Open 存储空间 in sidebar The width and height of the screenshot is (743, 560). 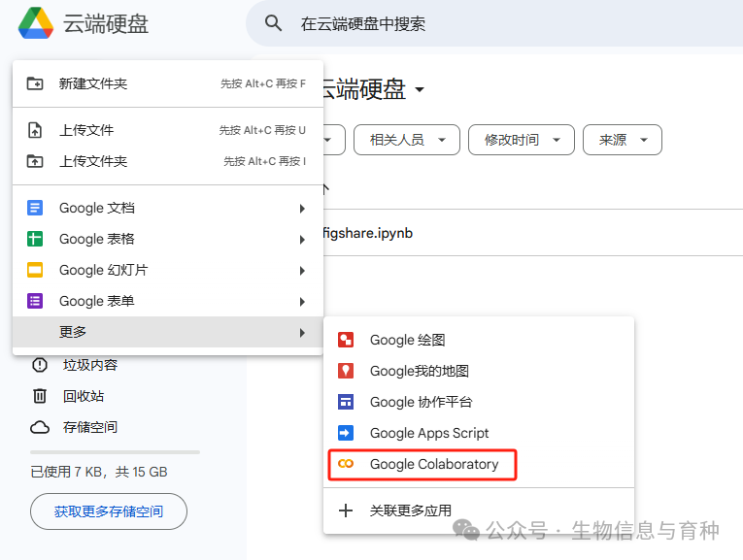[89, 427]
